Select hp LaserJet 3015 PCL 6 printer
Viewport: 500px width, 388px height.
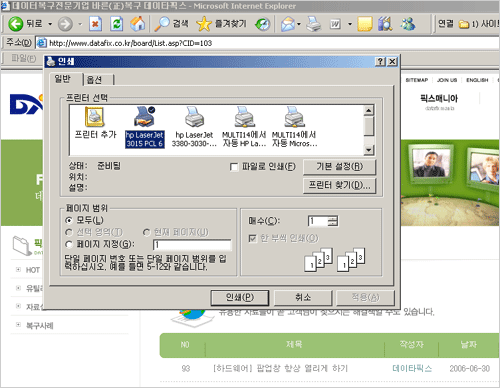(144, 127)
